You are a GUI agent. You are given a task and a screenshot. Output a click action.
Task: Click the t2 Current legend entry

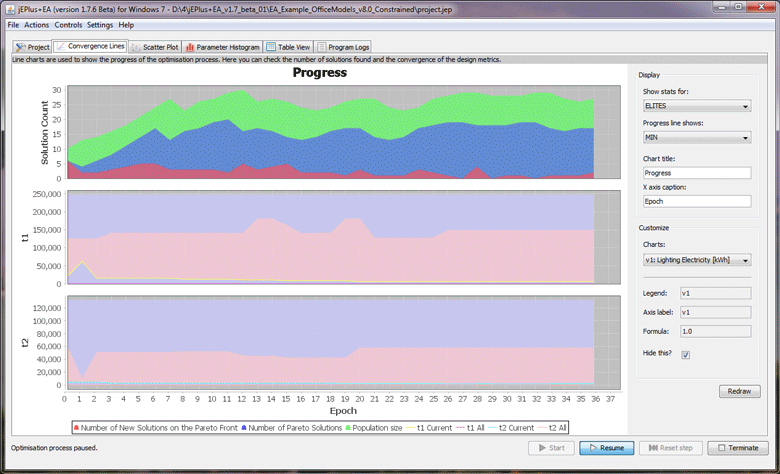(x=511, y=428)
